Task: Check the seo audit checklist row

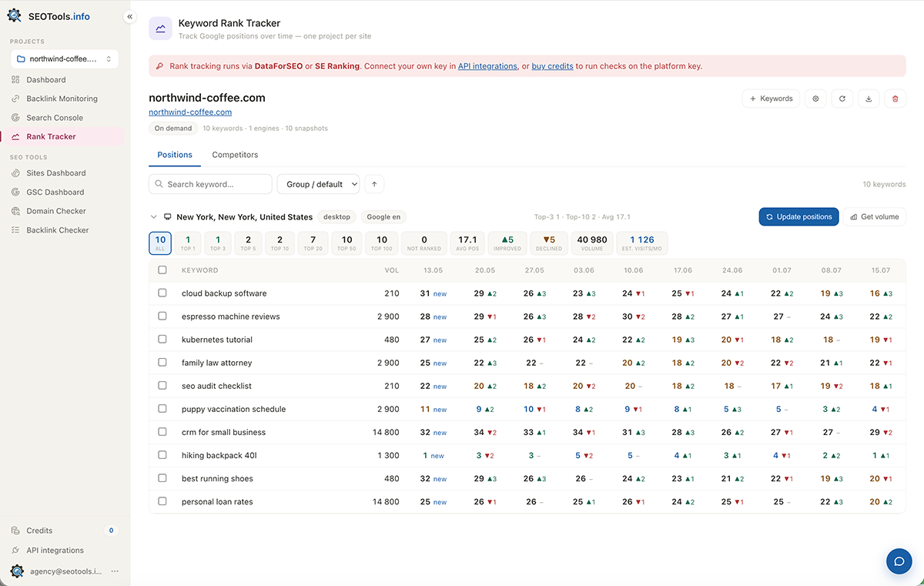Action: (162, 386)
